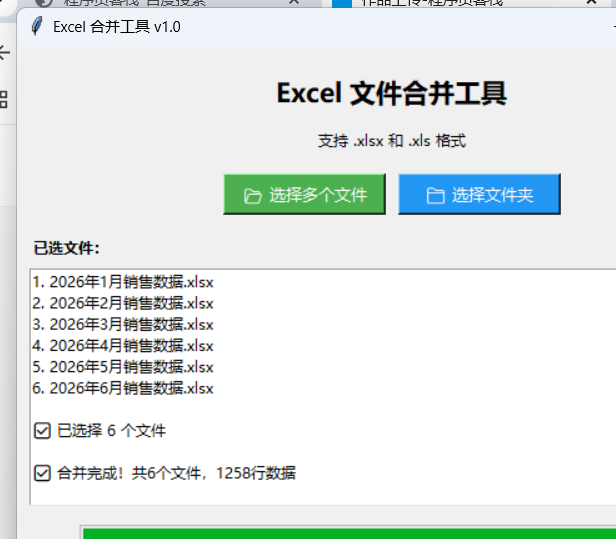Click the green progress bar at bottom

tap(349, 534)
